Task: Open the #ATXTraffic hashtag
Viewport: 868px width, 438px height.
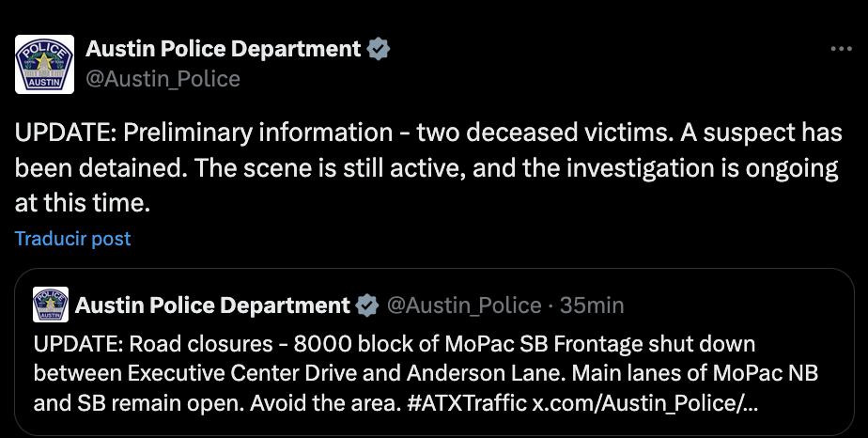Action: pyautogui.click(x=466, y=403)
